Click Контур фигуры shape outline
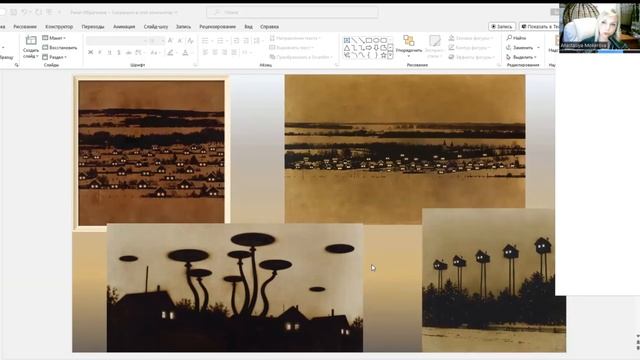This screenshot has height=360, width=640. [x=471, y=48]
